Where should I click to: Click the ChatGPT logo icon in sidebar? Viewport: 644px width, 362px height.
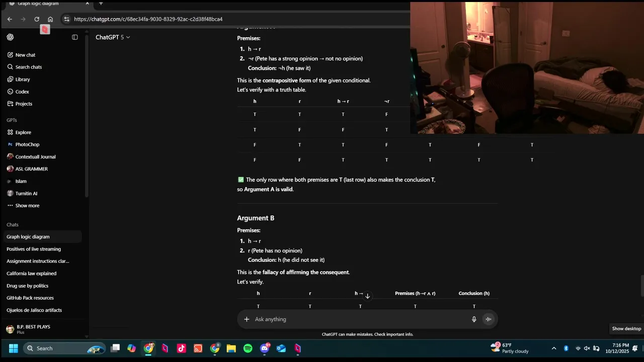(10, 37)
